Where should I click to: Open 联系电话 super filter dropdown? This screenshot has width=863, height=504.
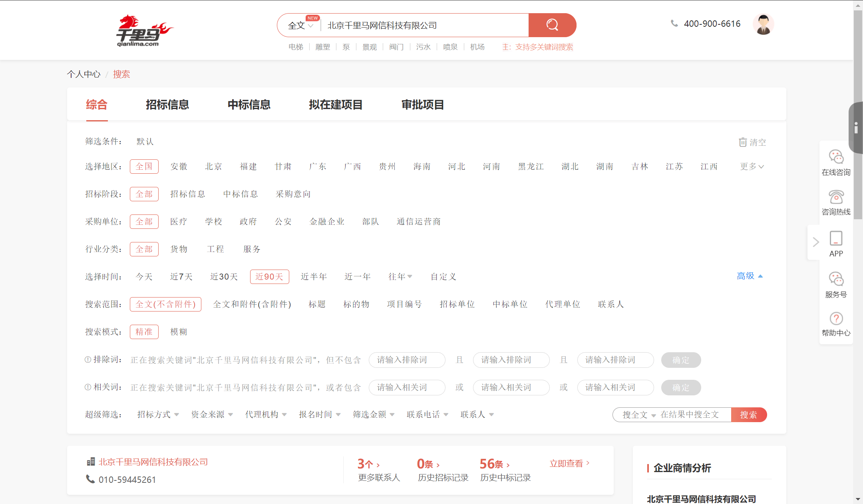click(x=428, y=415)
